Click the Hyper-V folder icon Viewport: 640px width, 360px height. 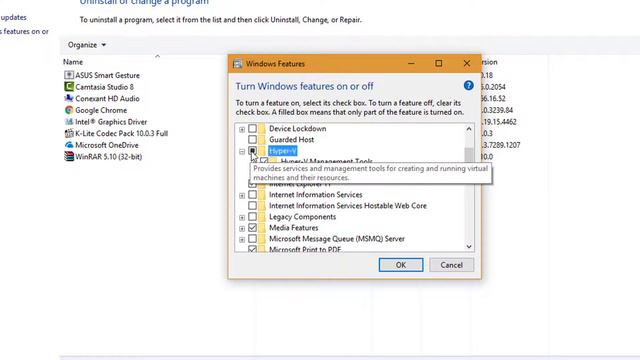(x=262, y=151)
